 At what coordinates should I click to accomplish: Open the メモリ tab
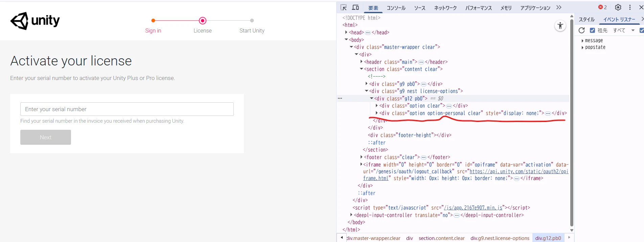pyautogui.click(x=506, y=8)
